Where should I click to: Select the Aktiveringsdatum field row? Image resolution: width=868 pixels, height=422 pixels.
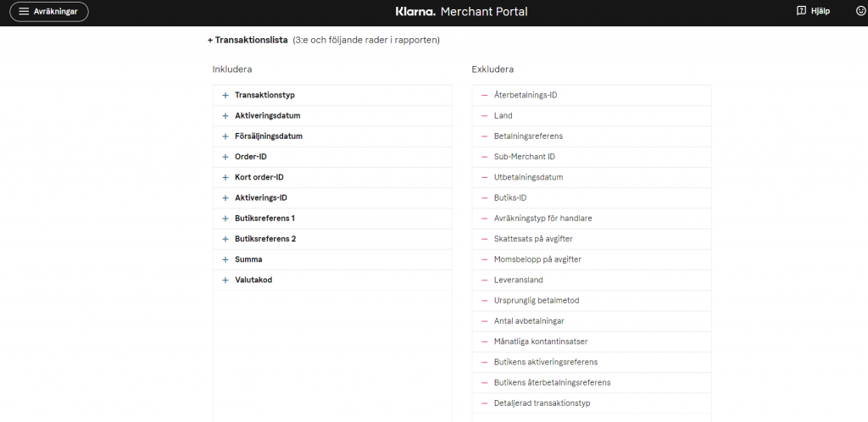[332, 116]
